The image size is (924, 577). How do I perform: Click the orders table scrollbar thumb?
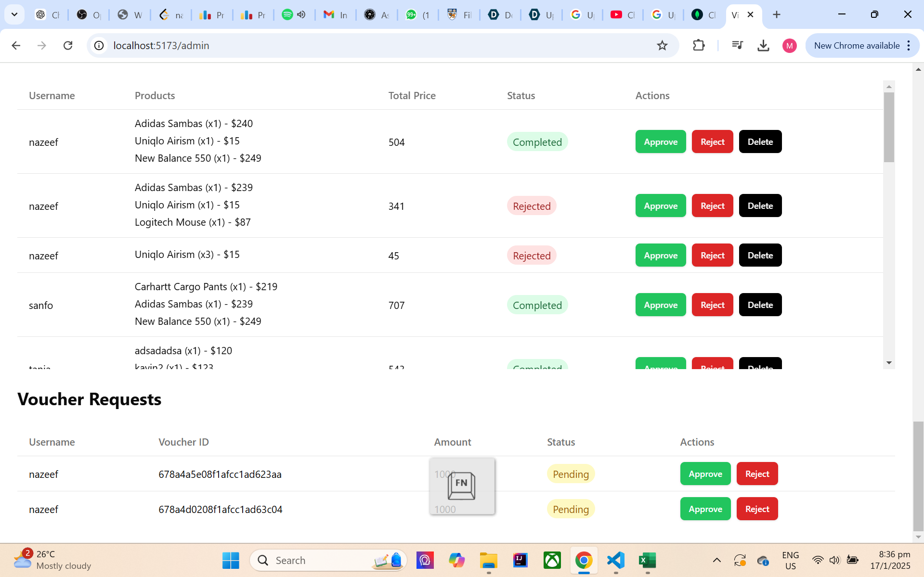(x=889, y=127)
